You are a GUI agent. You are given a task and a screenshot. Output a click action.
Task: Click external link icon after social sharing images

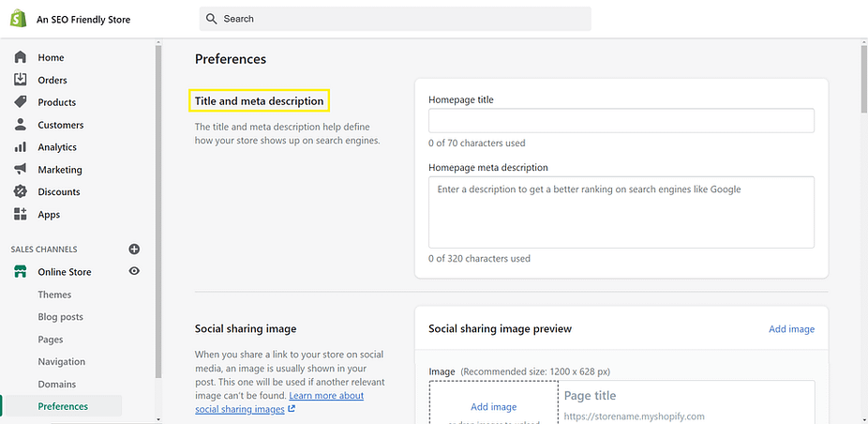coord(292,410)
